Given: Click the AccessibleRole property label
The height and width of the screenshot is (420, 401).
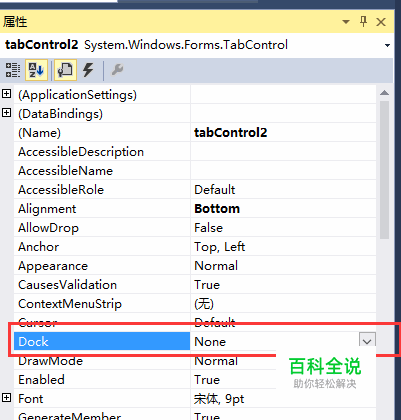Looking at the screenshot, I should pyautogui.click(x=61, y=190).
